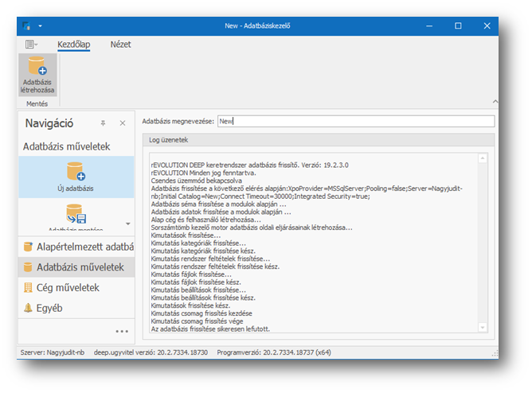The image size is (532, 393).
Task: Select the Adatbázis műveletek navigation group
Action: tap(75, 267)
